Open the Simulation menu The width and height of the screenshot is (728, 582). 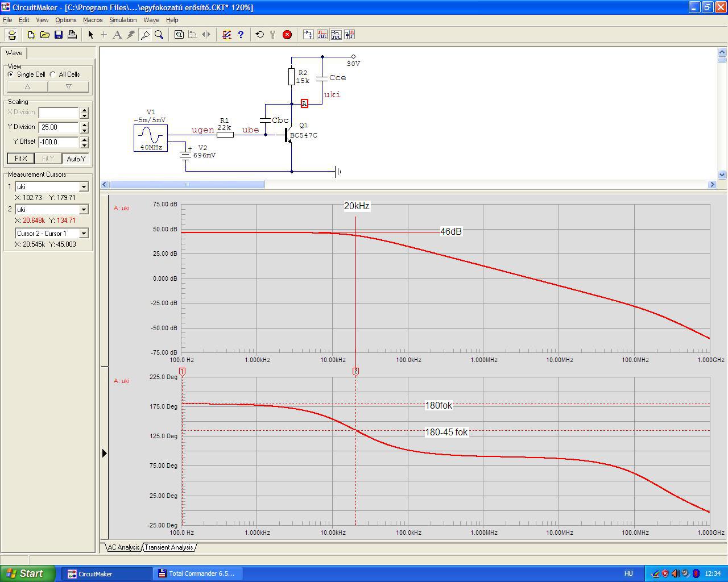click(x=123, y=20)
